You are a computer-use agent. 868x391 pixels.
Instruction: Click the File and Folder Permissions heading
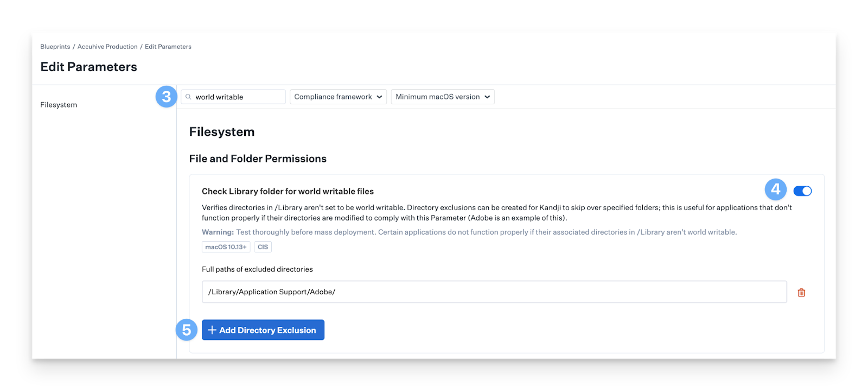tap(258, 159)
